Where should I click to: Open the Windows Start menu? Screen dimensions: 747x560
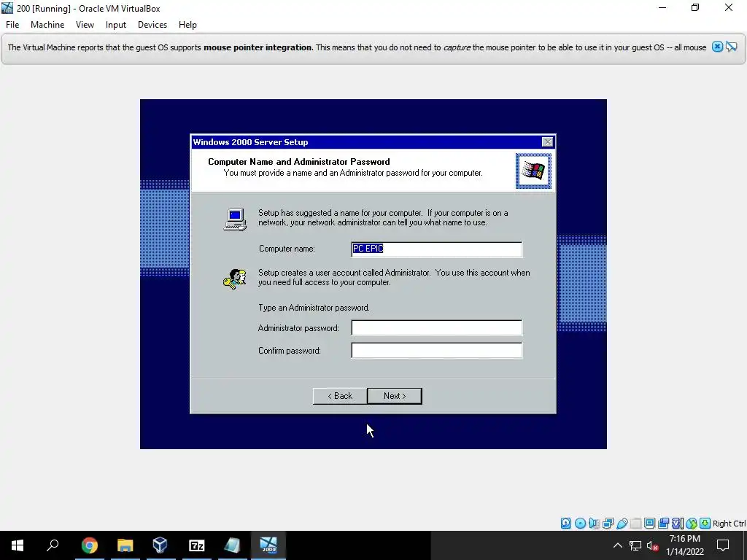(18, 545)
